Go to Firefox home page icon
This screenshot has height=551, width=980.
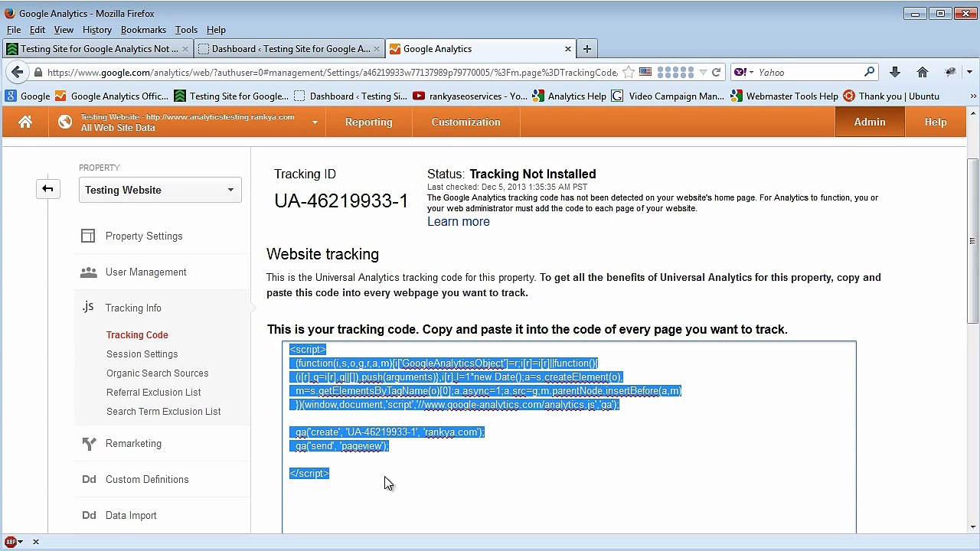click(923, 72)
